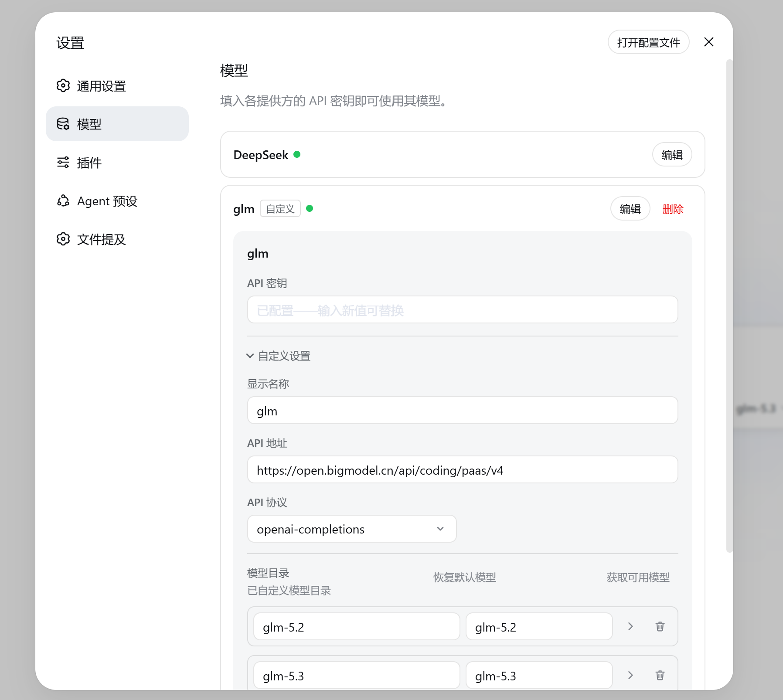Delete the glm-5.2 model row
The width and height of the screenshot is (783, 700).
[660, 626]
